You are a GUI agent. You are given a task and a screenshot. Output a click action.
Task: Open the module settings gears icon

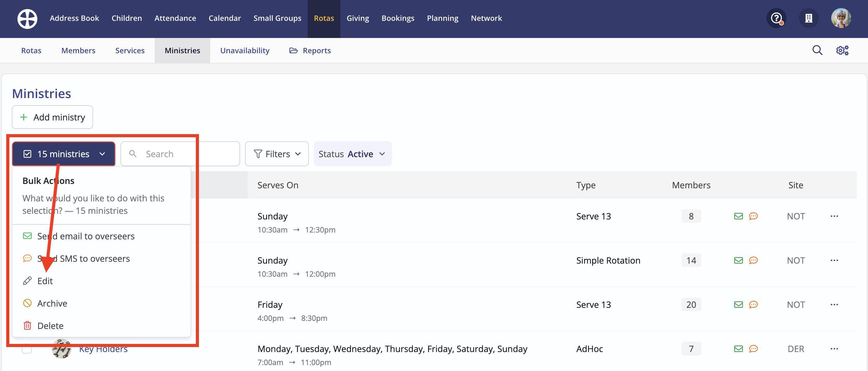coord(842,50)
